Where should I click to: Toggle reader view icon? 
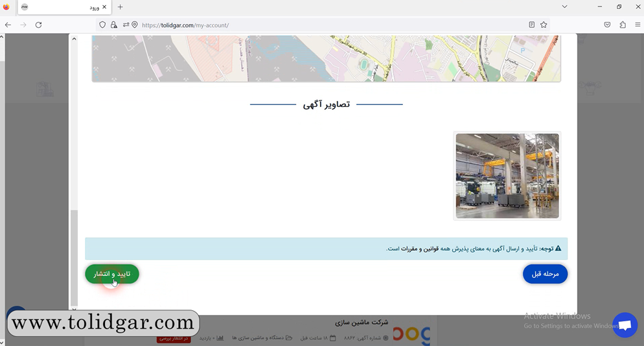tap(531, 25)
